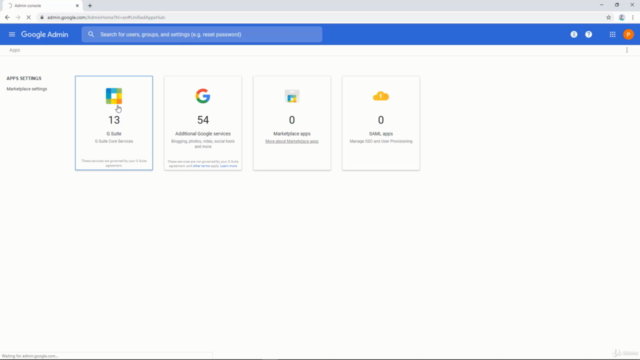Open the Marketplace apps icon
Screen dimensions: 640x360
(x=292, y=96)
